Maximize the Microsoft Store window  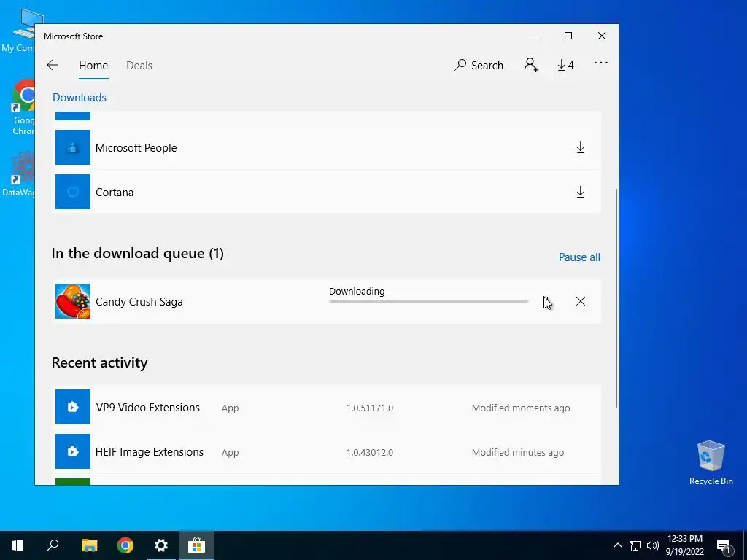[568, 36]
